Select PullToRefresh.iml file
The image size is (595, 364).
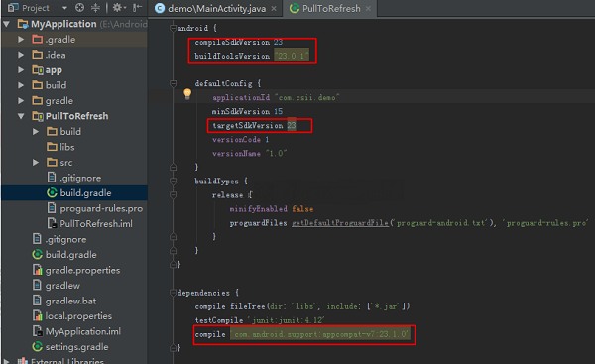click(96, 224)
